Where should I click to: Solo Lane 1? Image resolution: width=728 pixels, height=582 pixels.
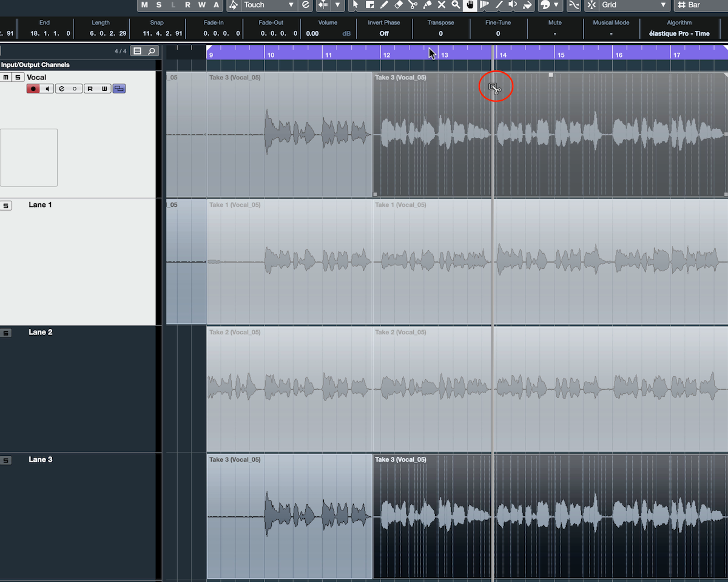(x=5, y=206)
